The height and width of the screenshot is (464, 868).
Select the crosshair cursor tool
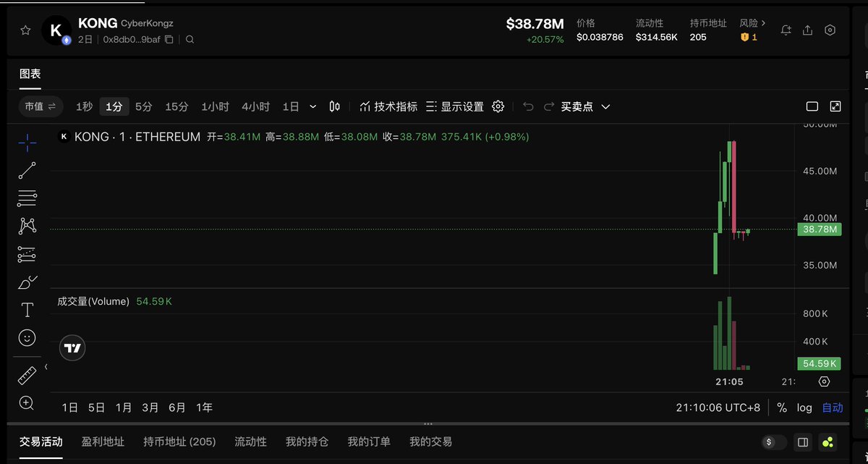coord(27,143)
